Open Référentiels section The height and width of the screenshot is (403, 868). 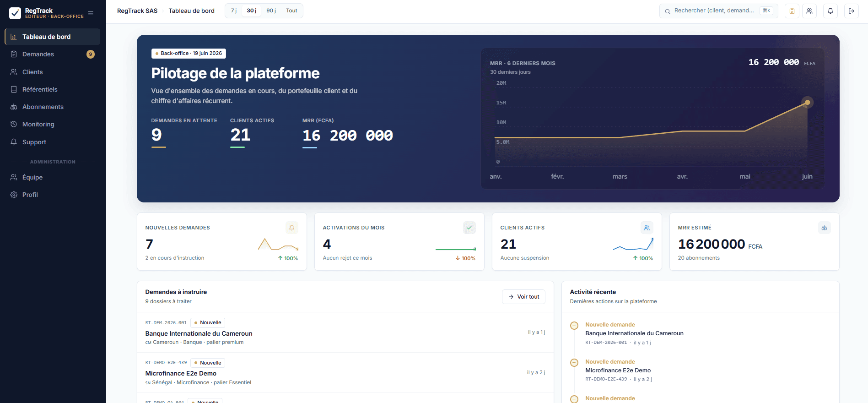[52, 89]
